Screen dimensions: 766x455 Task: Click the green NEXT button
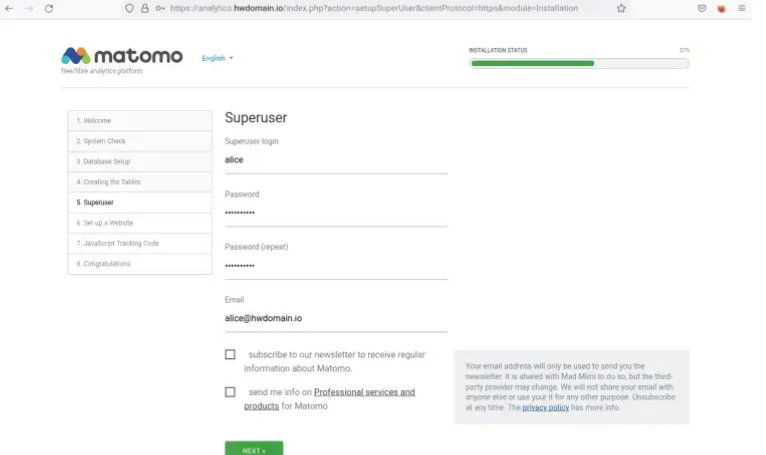click(x=254, y=449)
